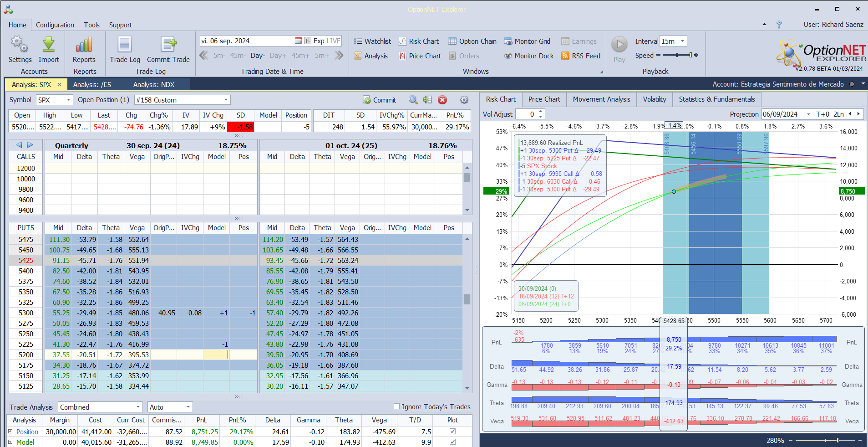This screenshot has width=868, height=447.
Task: Close the Analysis: SPX tab
Action: 59,84
